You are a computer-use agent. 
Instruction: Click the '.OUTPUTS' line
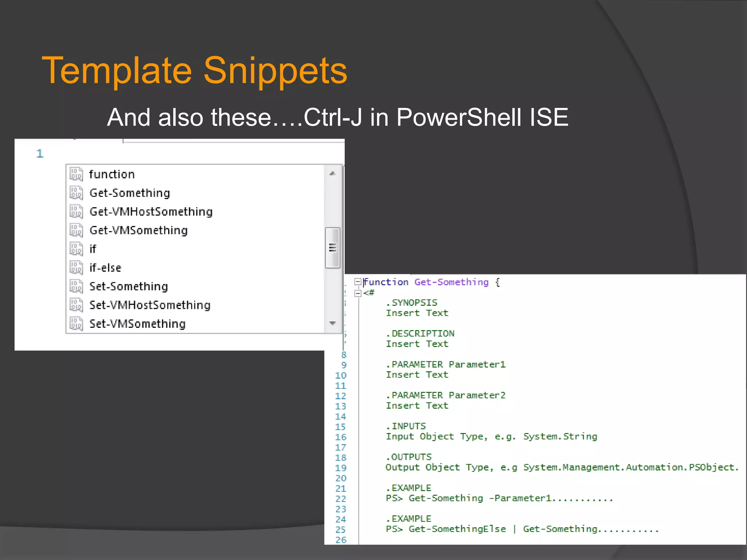(x=409, y=457)
